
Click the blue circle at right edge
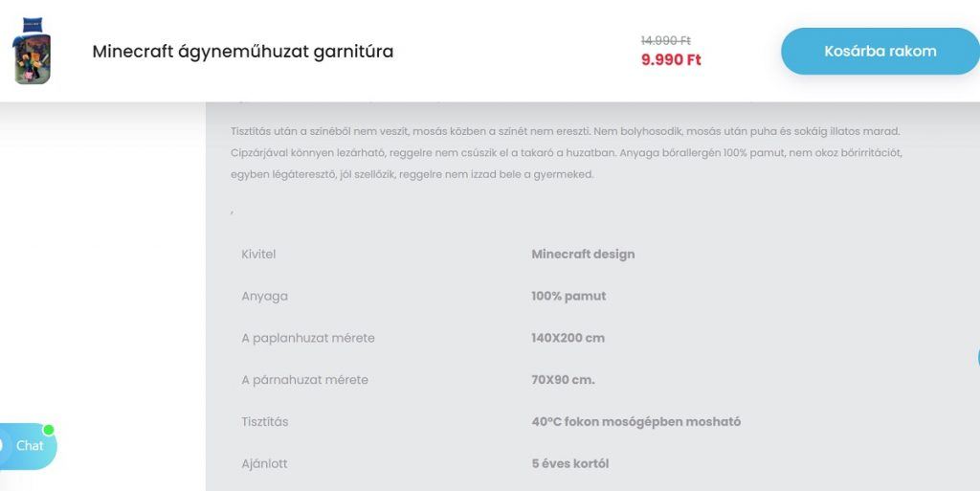978,357
